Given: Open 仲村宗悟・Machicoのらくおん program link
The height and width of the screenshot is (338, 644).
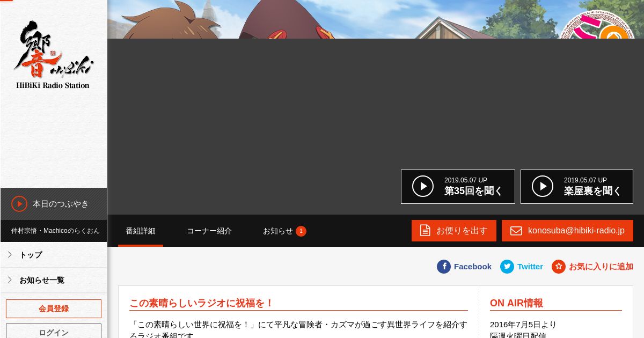Looking at the screenshot, I should click(55, 231).
